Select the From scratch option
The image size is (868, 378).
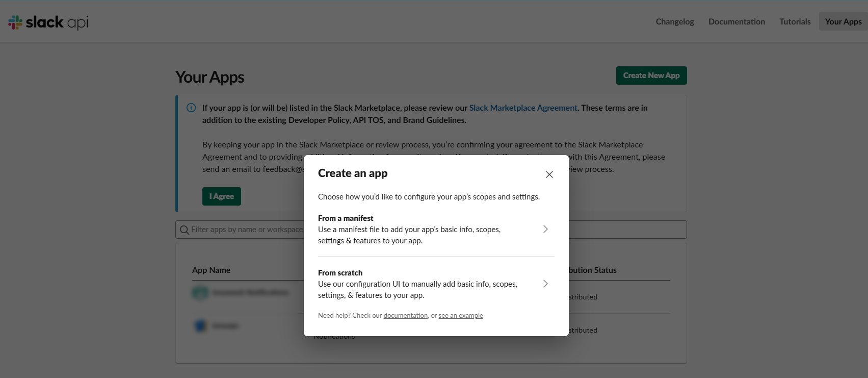tap(436, 284)
